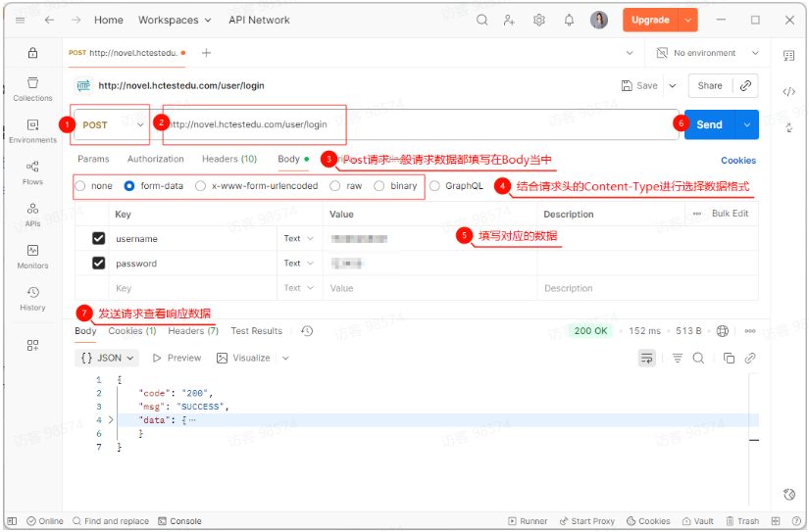Click the Share button
Screen dimensions: 809x532
pos(710,85)
